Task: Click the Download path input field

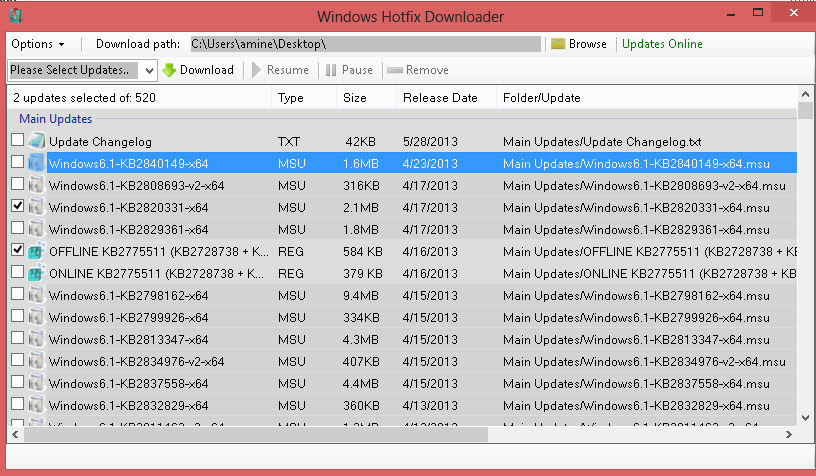Action: pos(365,44)
